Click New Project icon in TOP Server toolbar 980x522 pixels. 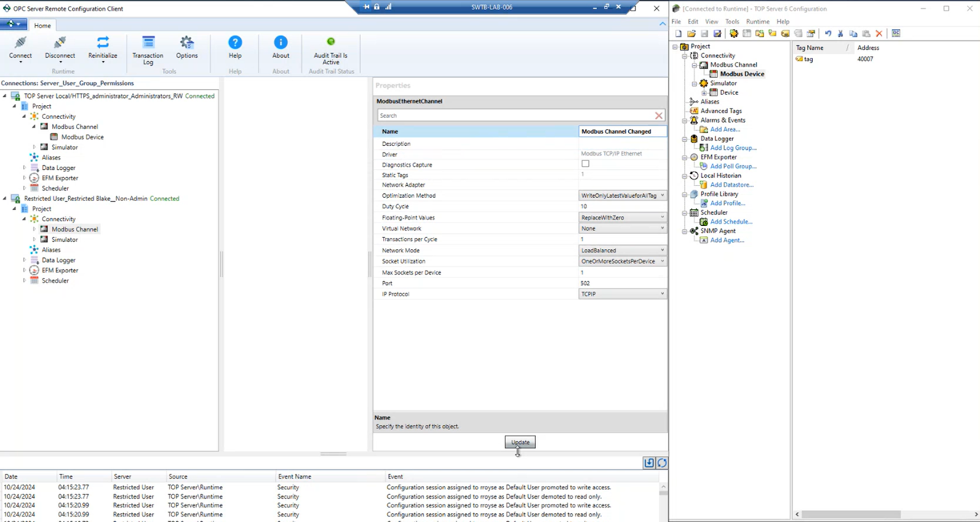pos(679,34)
